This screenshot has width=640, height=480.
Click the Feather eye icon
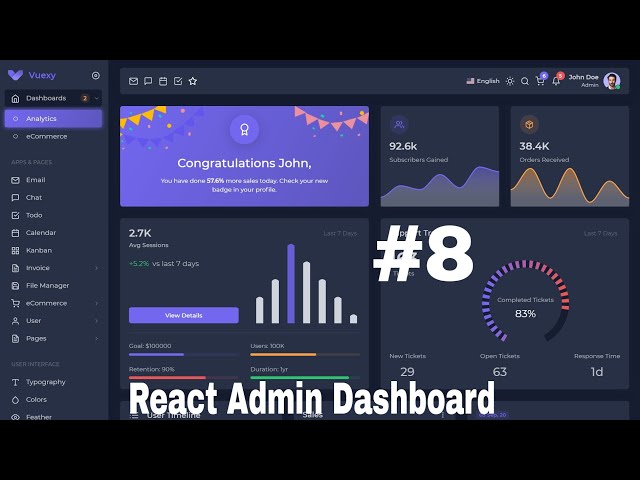(16, 417)
